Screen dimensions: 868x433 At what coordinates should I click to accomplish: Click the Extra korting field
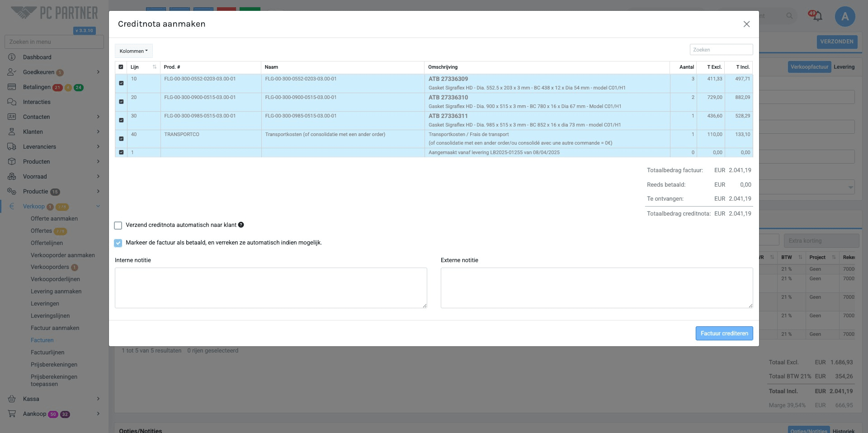point(821,240)
